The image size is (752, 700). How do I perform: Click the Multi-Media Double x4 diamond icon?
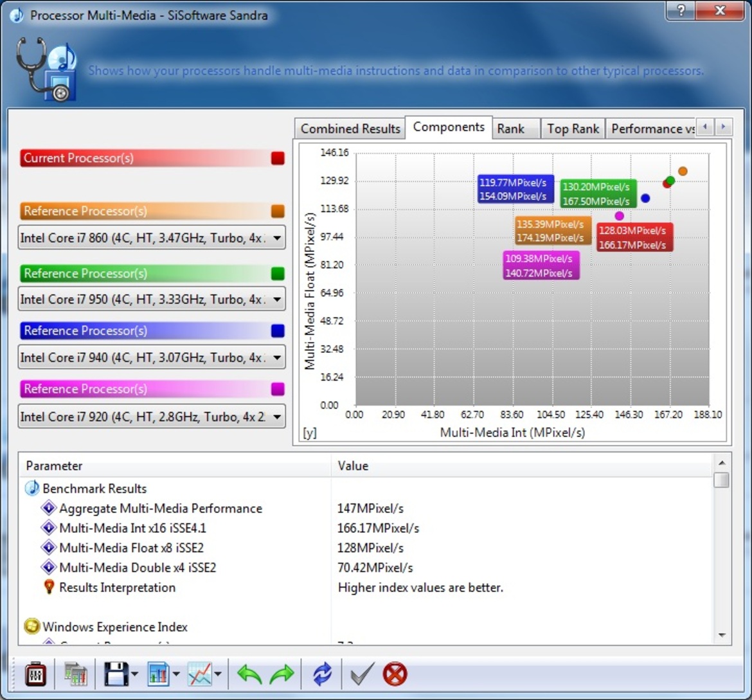coord(48,567)
